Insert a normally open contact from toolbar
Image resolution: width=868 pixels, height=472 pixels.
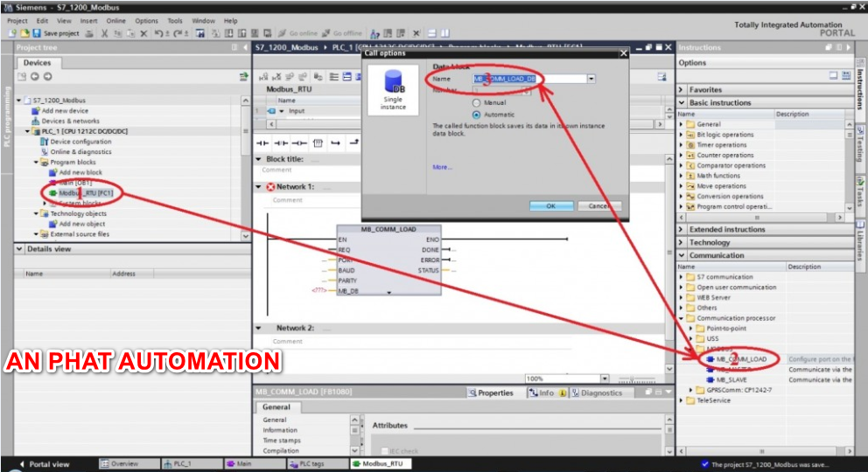pos(261,142)
